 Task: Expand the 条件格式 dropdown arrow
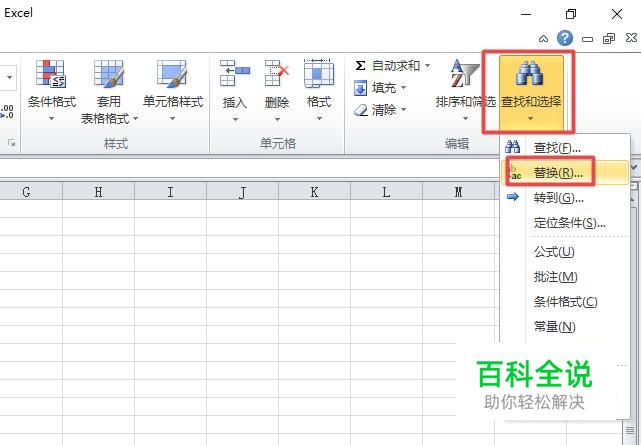coord(52,119)
